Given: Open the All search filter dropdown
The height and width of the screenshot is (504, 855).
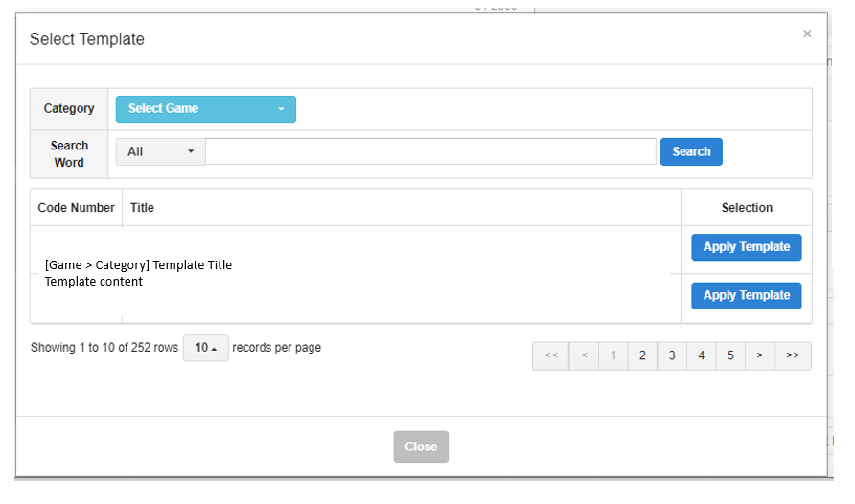Looking at the screenshot, I should pos(161,151).
